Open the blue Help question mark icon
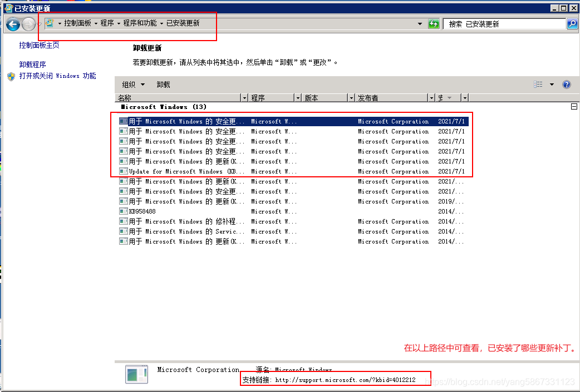The image size is (580, 392). (566, 85)
